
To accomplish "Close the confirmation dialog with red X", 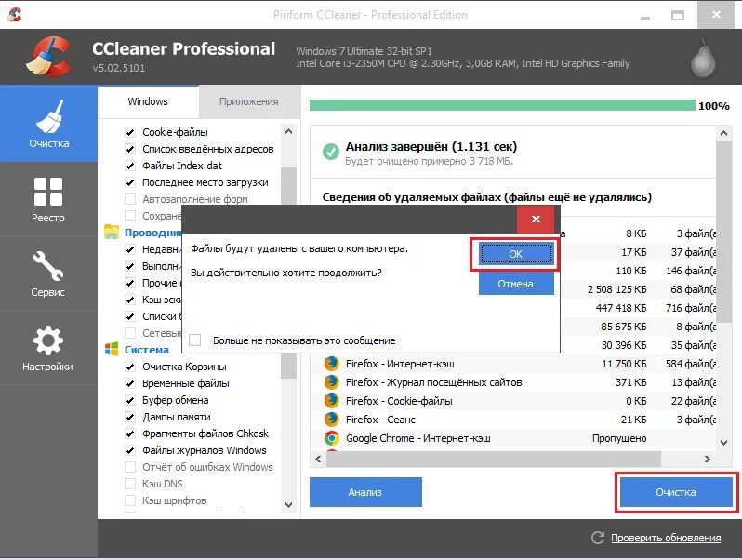I will coord(536,219).
